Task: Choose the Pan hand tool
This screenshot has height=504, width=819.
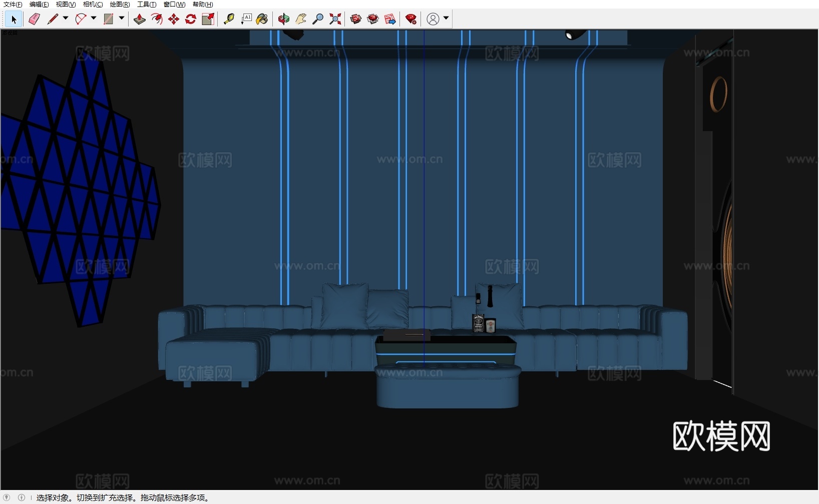Action: [301, 19]
